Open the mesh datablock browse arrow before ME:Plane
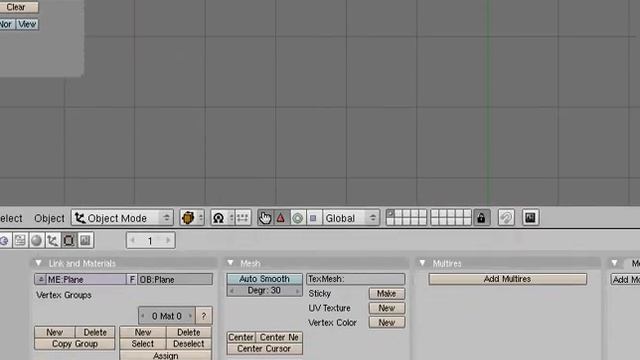 tap(40, 280)
